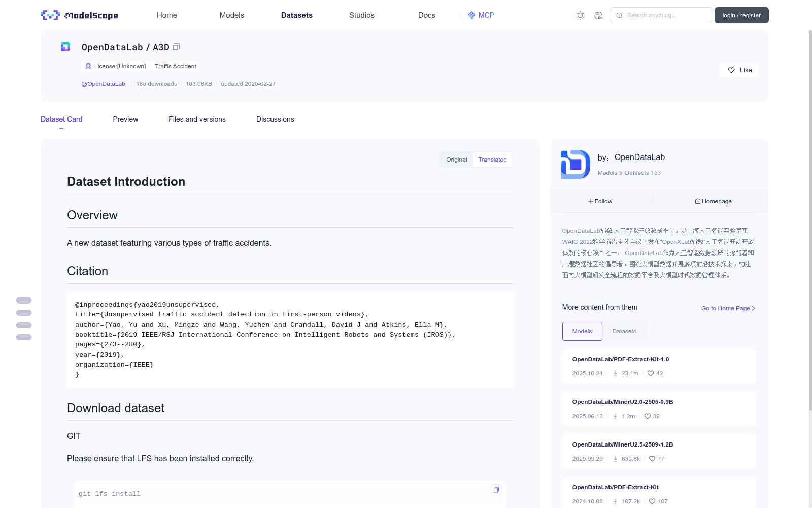Toggle the light/dark theme sun icon

[580, 15]
